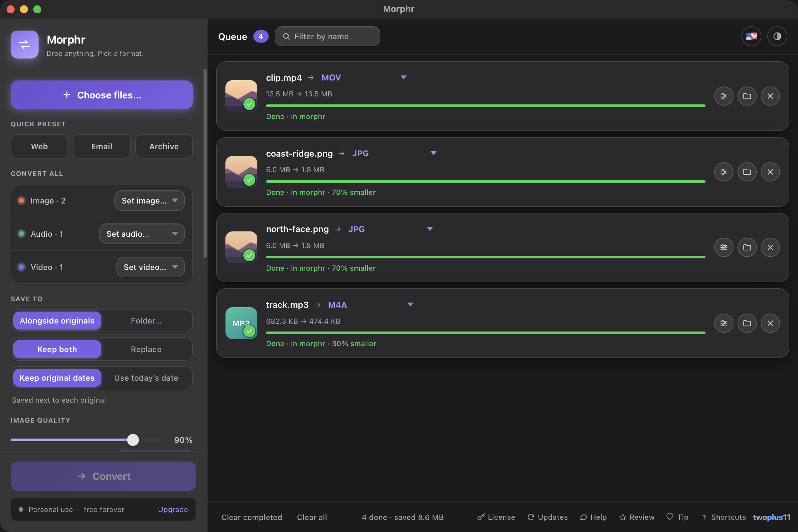Open settings for coast-ridge.png conversion
The image size is (798, 532).
(724, 172)
